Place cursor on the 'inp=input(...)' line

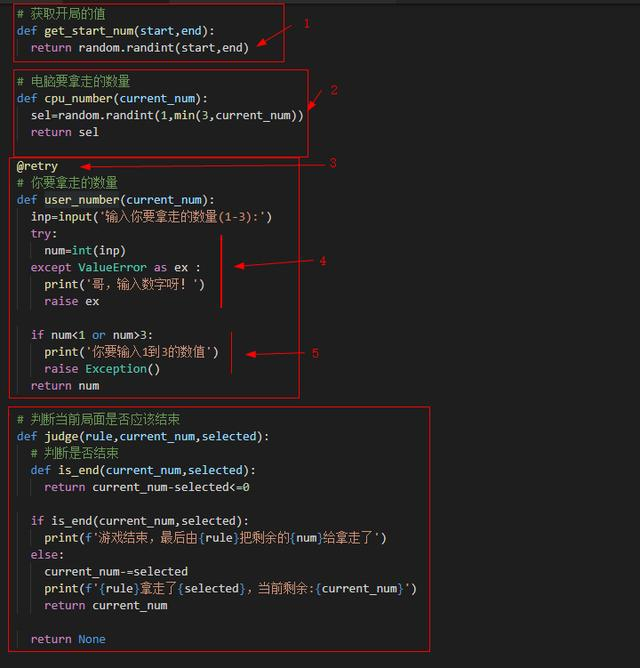[x=151, y=217]
